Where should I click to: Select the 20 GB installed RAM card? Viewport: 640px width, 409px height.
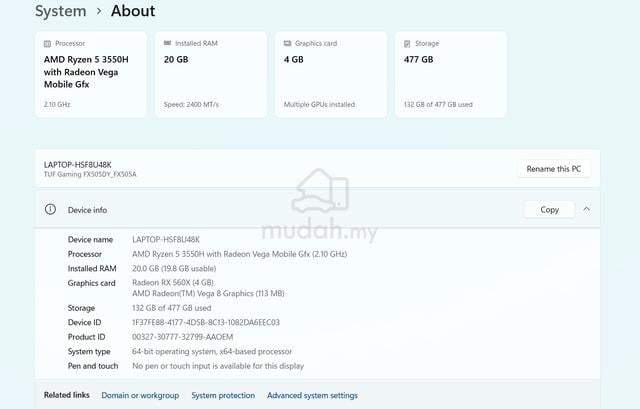[211, 74]
